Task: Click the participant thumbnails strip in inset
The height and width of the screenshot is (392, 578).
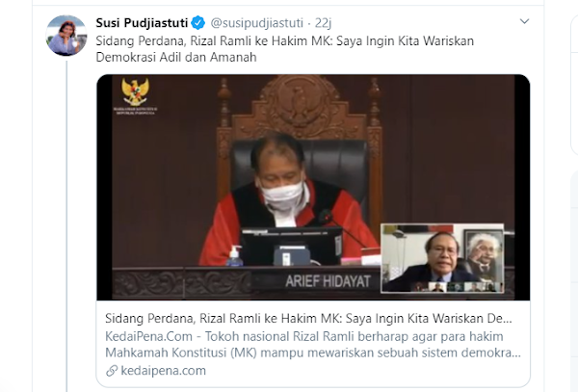Action: pyautogui.click(x=457, y=287)
